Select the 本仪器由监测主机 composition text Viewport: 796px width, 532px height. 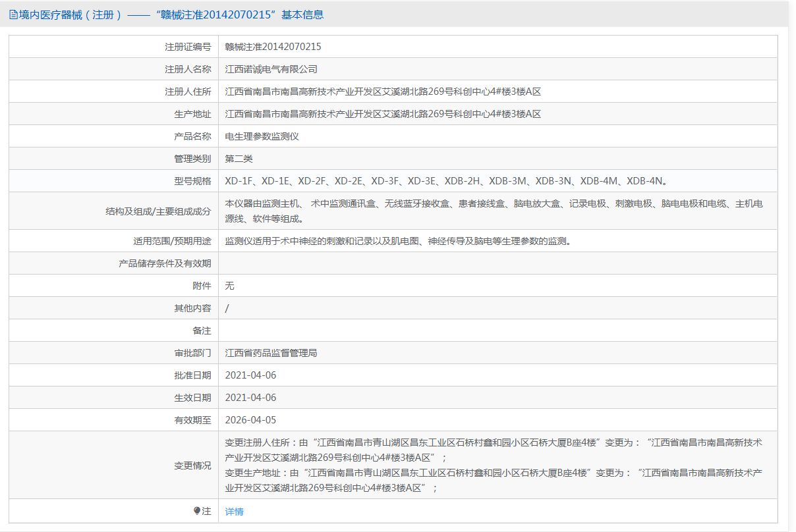point(494,211)
